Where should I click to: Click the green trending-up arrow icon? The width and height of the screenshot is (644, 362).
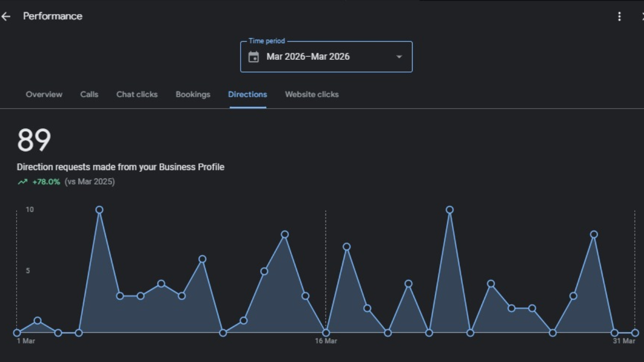coord(22,182)
